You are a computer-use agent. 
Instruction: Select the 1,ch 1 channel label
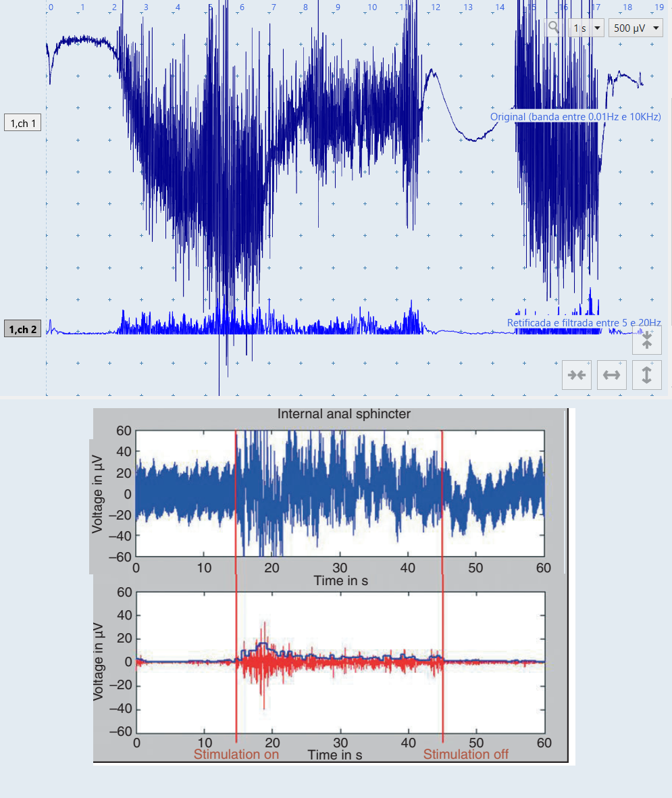[23, 123]
